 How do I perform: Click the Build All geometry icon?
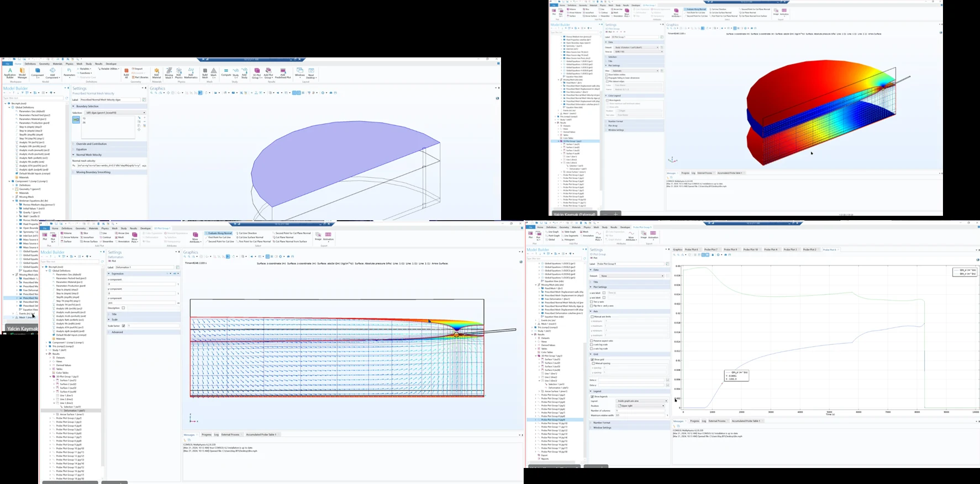point(127,73)
